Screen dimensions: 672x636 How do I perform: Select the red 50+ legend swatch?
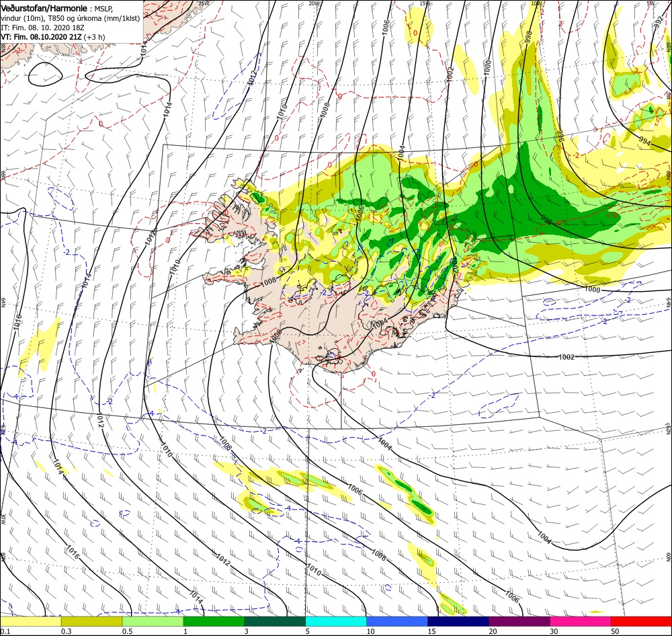point(641,621)
